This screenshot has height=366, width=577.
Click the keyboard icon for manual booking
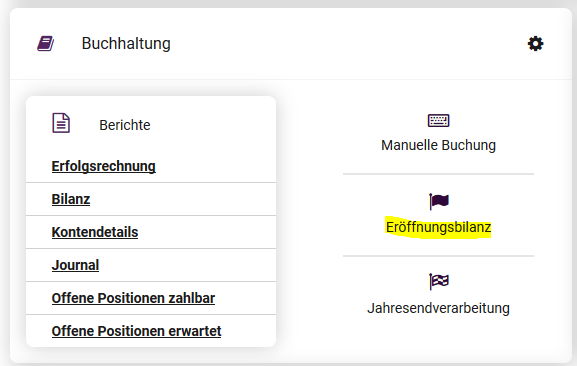438,120
